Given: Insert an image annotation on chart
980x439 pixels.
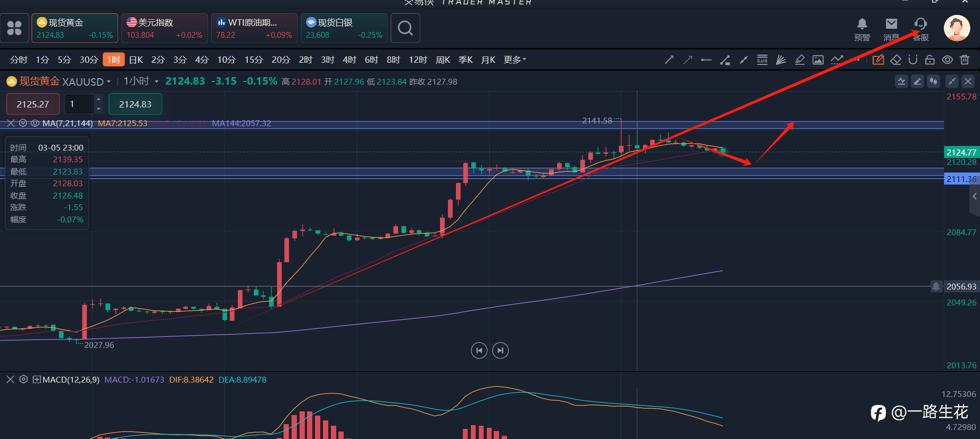Looking at the screenshot, I should point(818,60).
